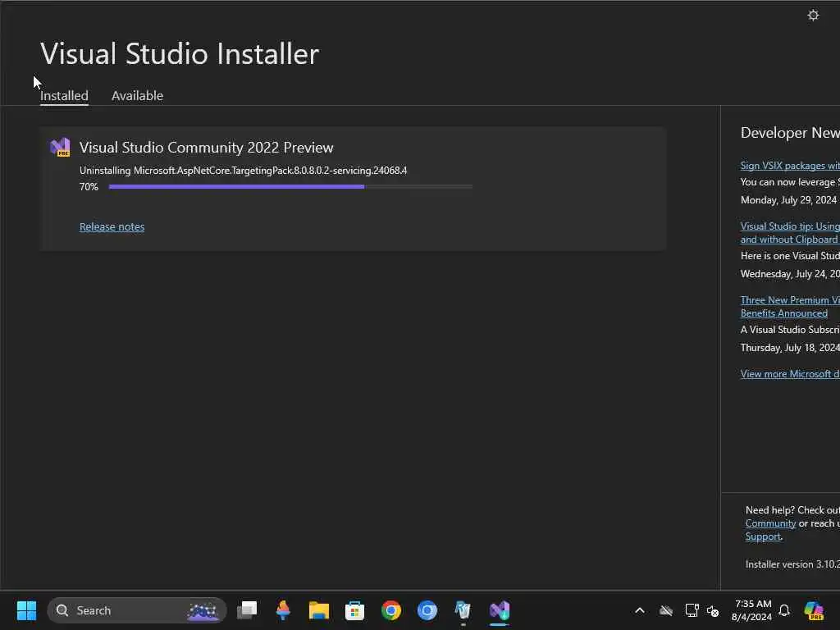
Task: Open the Windows Start menu
Action: tap(26, 610)
